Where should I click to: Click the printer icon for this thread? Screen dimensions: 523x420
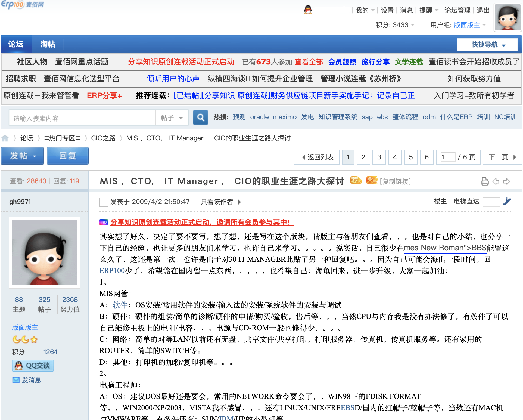(x=485, y=181)
